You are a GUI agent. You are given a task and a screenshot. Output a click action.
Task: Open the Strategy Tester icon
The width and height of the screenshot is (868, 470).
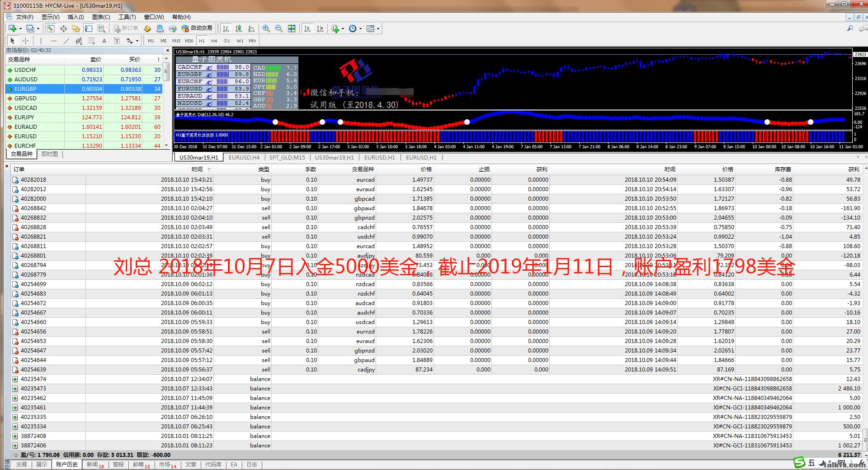pyautogui.click(x=102, y=28)
